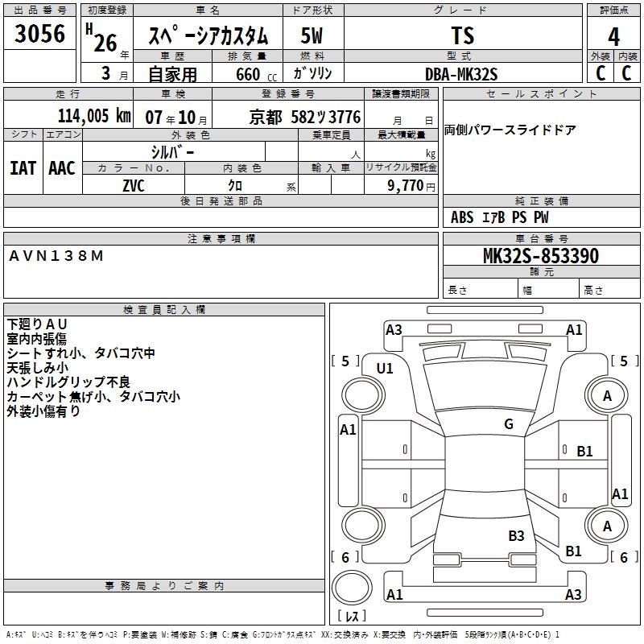The height and width of the screenshot is (644, 644).
Task: Click inspector note 外装小傷有り
Action: click(x=43, y=411)
